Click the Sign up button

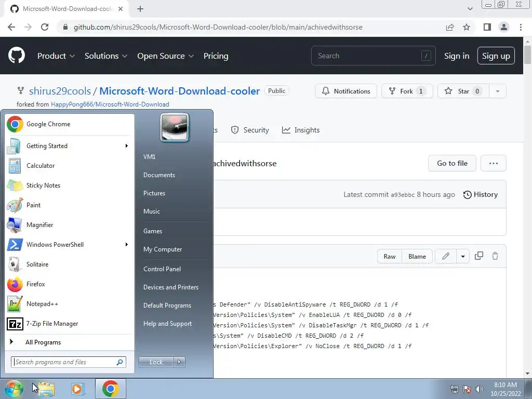click(496, 56)
